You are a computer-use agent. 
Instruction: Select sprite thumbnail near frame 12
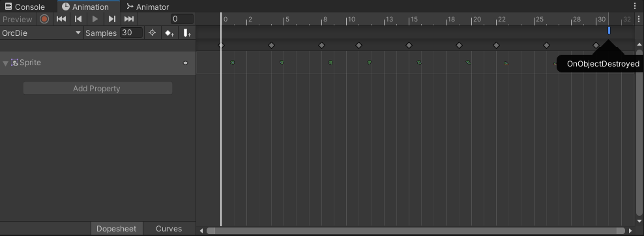tap(369, 63)
